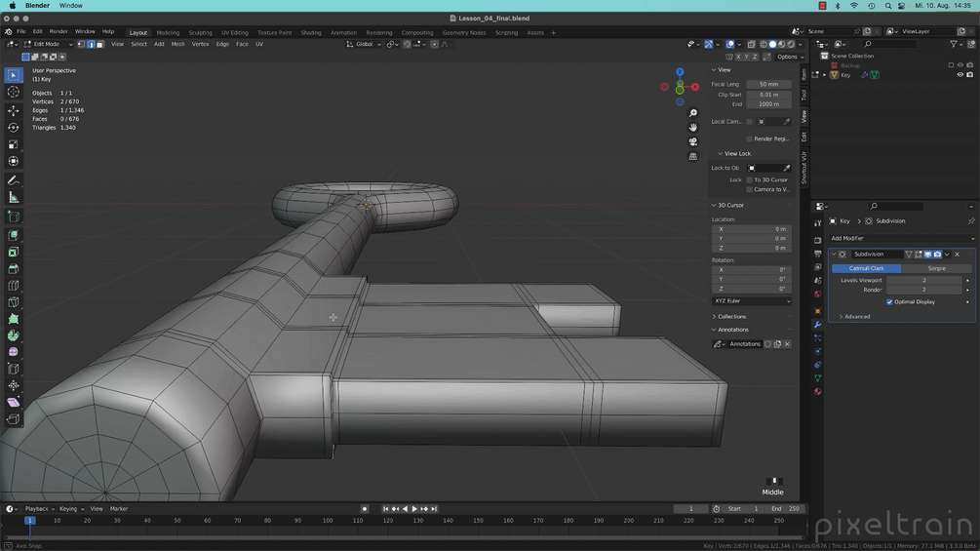Select the Spin tool
Viewport: 980px width, 551px height.
tap(13, 335)
